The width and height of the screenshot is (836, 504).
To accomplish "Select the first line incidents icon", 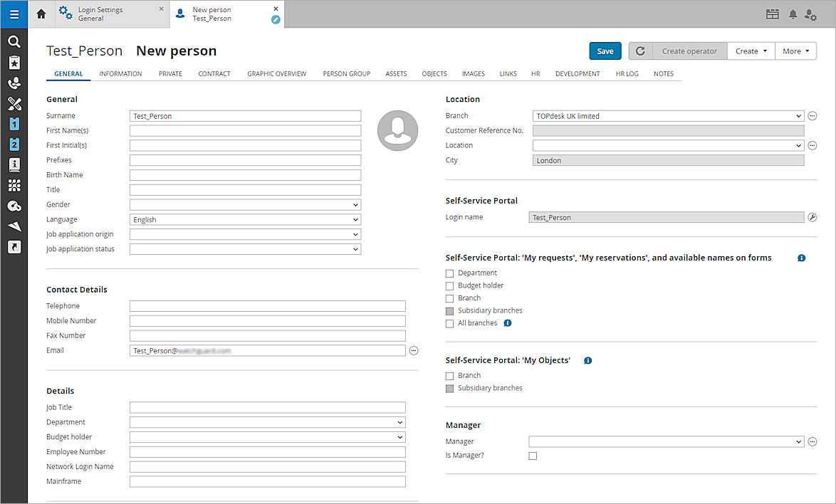I will tap(14, 124).
